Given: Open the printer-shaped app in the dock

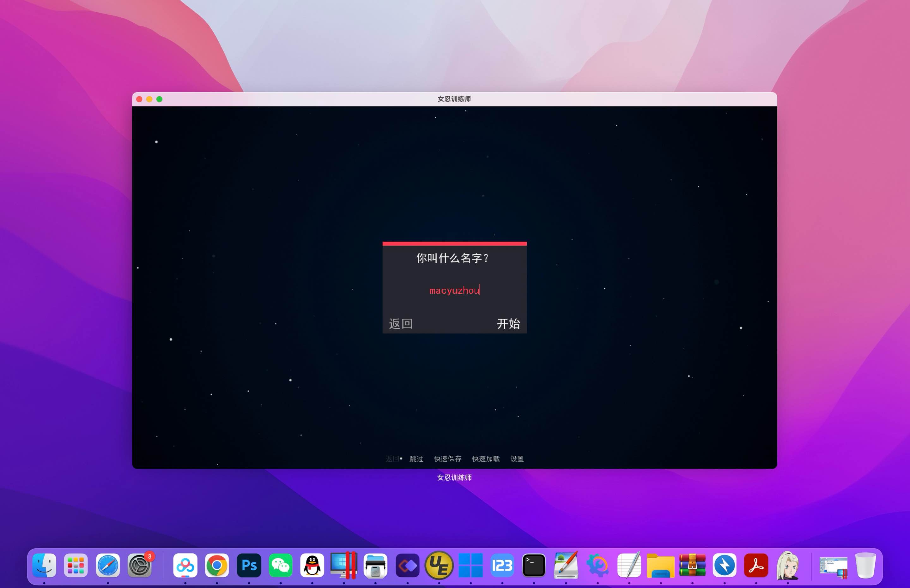Looking at the screenshot, I should 376,565.
